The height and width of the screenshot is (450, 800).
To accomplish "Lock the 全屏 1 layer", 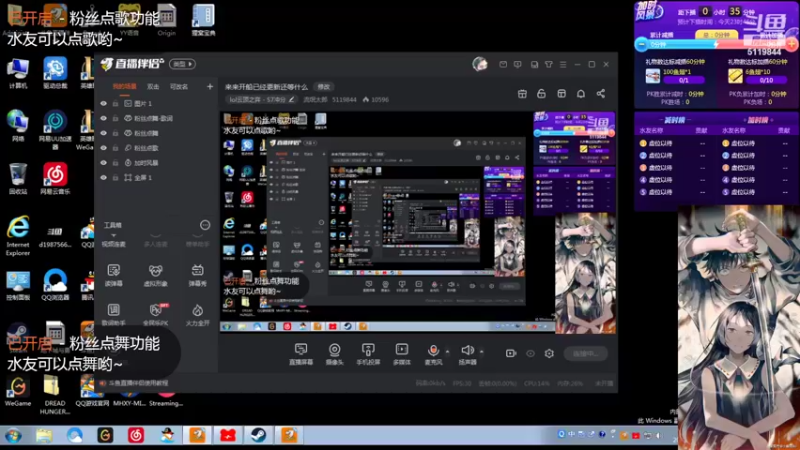I will pyautogui.click(x=116, y=178).
